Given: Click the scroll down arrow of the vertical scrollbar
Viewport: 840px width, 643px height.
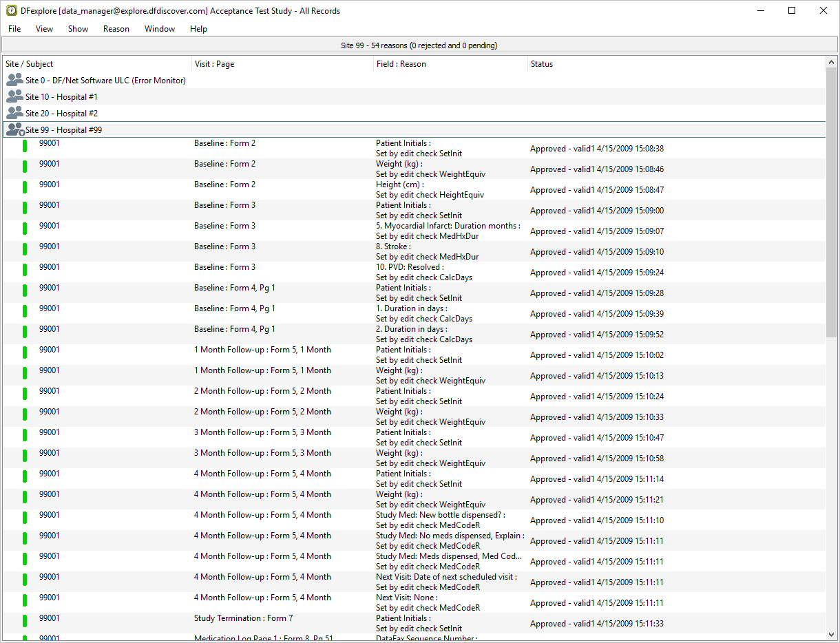Looking at the screenshot, I should (832, 634).
